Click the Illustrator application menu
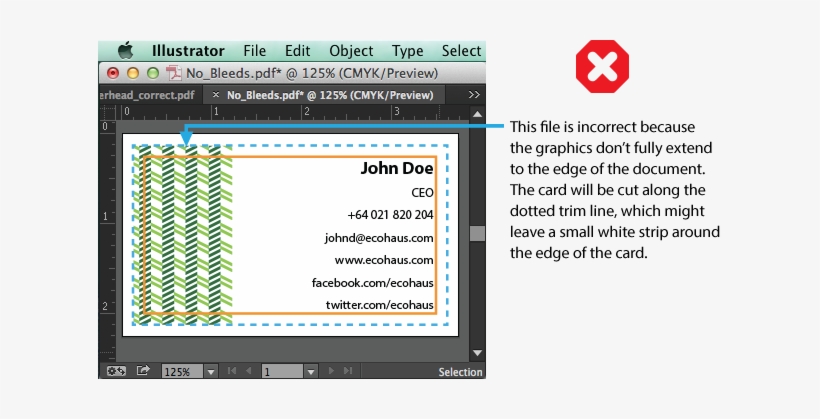820x419 pixels. click(x=188, y=51)
